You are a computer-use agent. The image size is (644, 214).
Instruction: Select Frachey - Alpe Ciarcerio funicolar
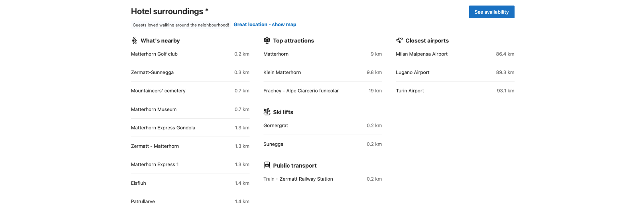pos(323,91)
